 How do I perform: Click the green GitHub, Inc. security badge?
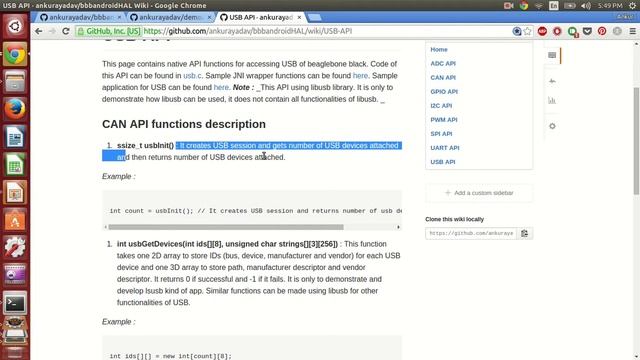109,31
